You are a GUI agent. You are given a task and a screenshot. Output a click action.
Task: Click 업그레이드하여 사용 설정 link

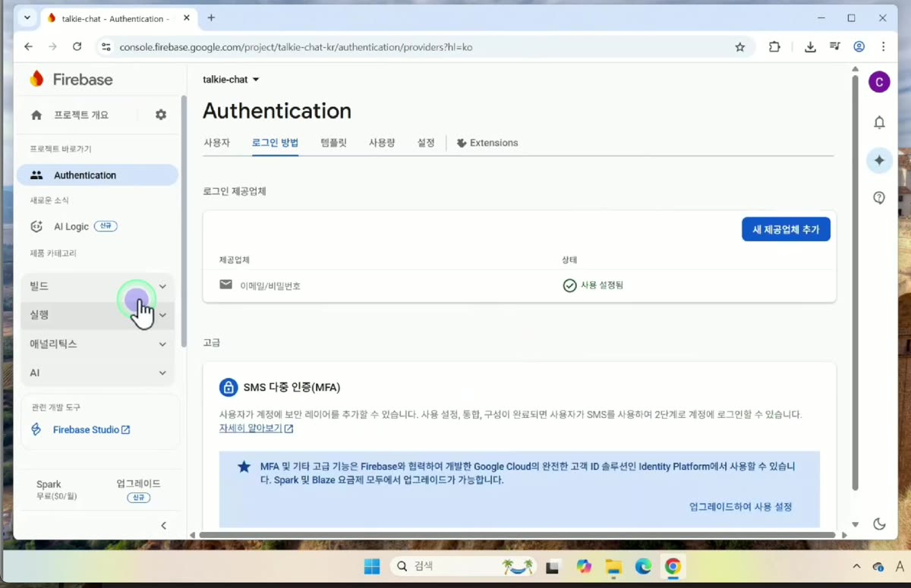click(x=740, y=506)
